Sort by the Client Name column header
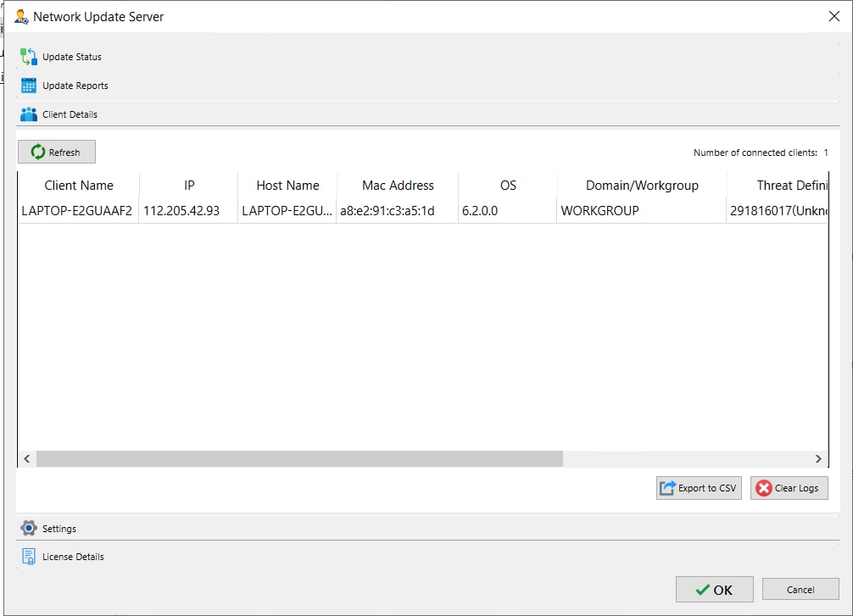853x616 pixels. (x=78, y=186)
